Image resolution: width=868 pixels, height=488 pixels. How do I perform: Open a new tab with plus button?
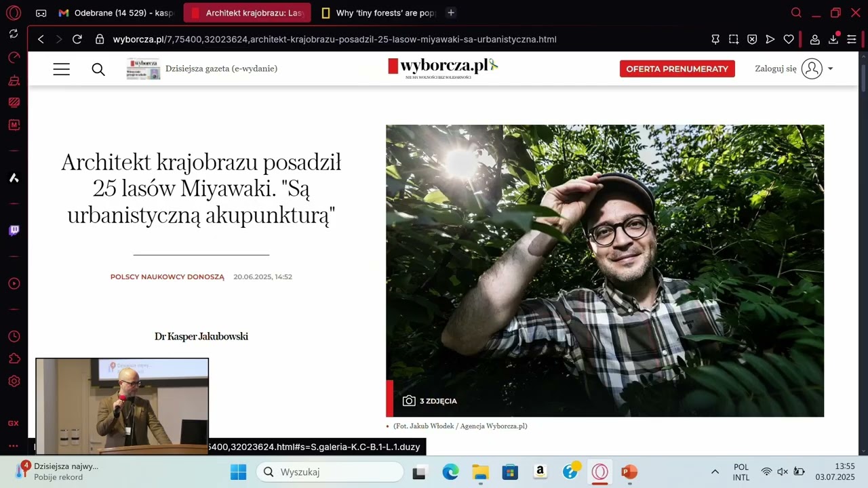(x=451, y=13)
